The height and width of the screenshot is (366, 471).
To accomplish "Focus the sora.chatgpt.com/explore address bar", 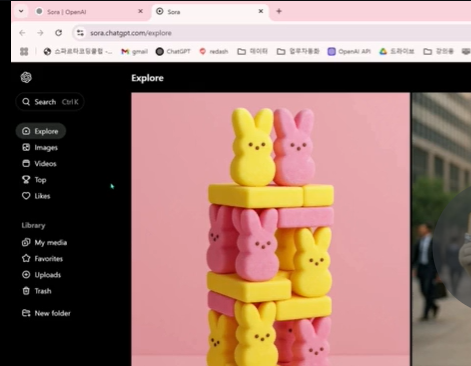I will 272,33.
